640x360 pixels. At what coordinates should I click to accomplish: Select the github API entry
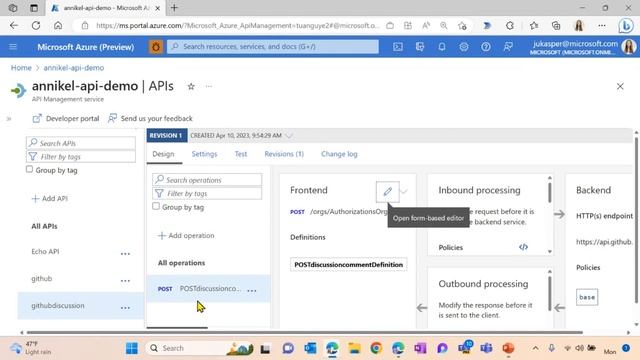[42, 278]
